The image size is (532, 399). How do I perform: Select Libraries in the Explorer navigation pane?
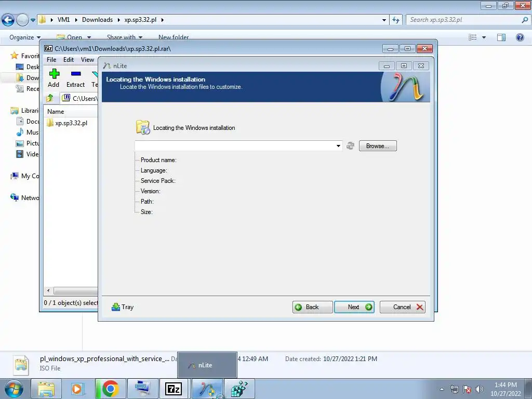pos(25,111)
